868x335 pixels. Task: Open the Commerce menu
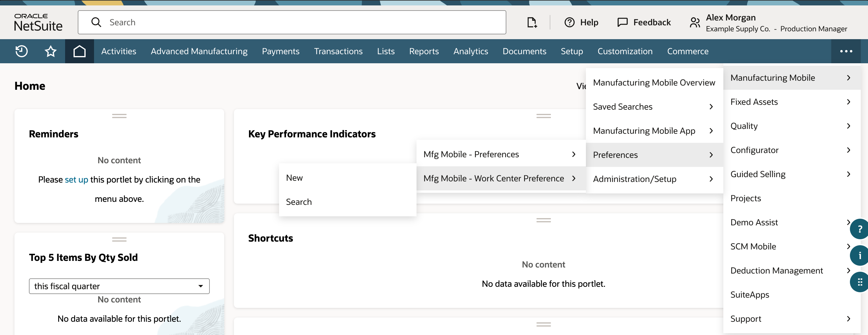click(x=688, y=51)
